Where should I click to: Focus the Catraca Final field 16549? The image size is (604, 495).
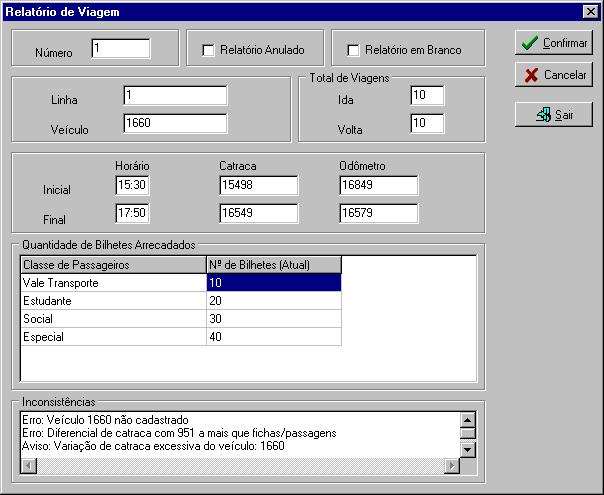point(259,213)
